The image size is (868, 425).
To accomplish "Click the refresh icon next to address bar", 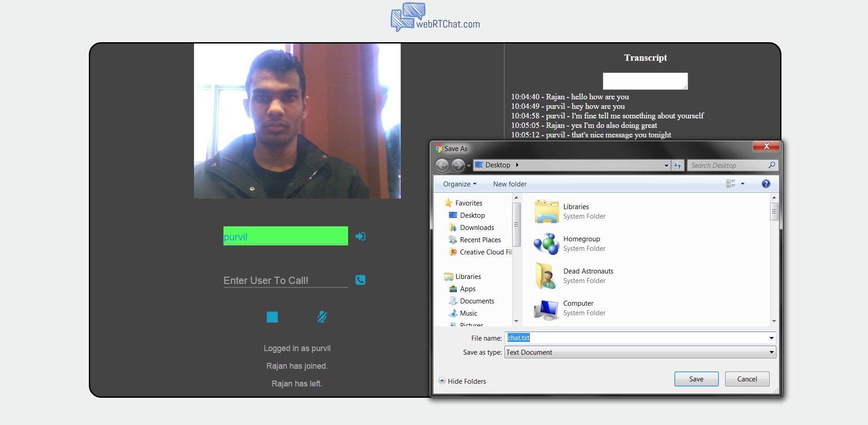I will (678, 166).
